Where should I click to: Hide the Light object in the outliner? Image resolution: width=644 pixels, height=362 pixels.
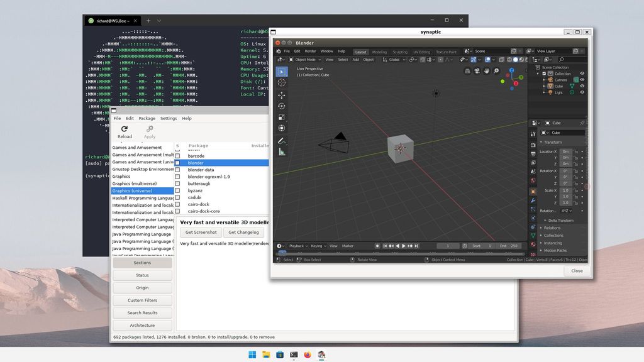[x=582, y=92]
